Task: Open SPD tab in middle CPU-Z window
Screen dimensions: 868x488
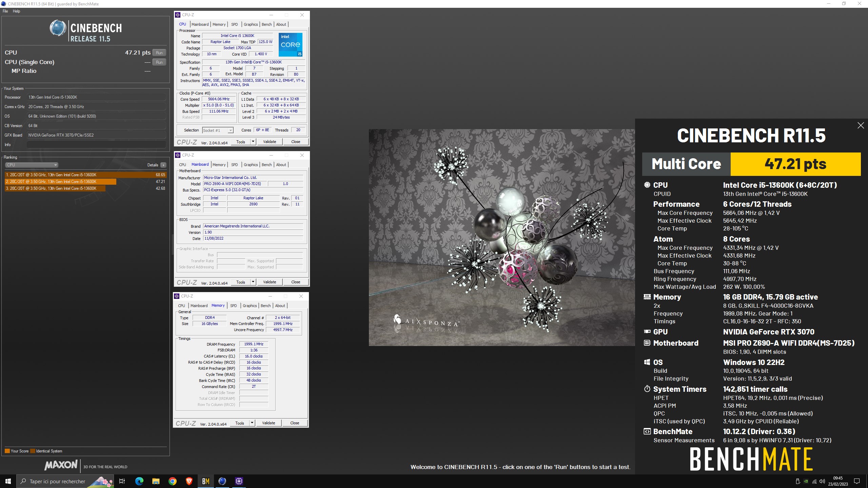Action: [x=234, y=165]
